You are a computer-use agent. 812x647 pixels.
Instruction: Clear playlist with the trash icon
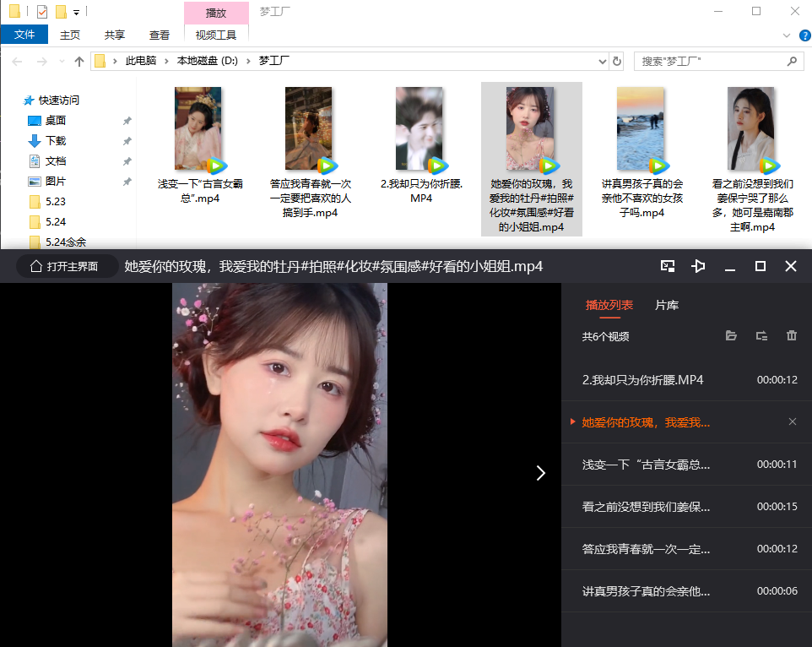pos(791,336)
